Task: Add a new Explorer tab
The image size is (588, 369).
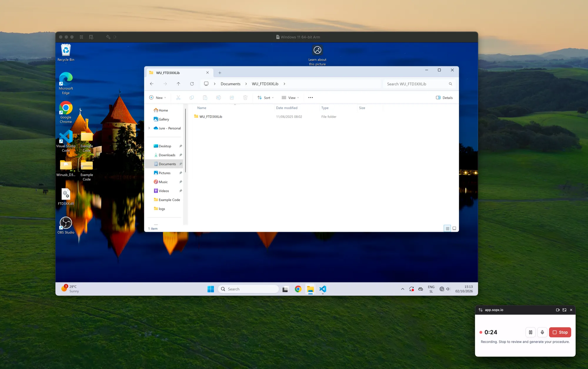Action: click(x=220, y=73)
